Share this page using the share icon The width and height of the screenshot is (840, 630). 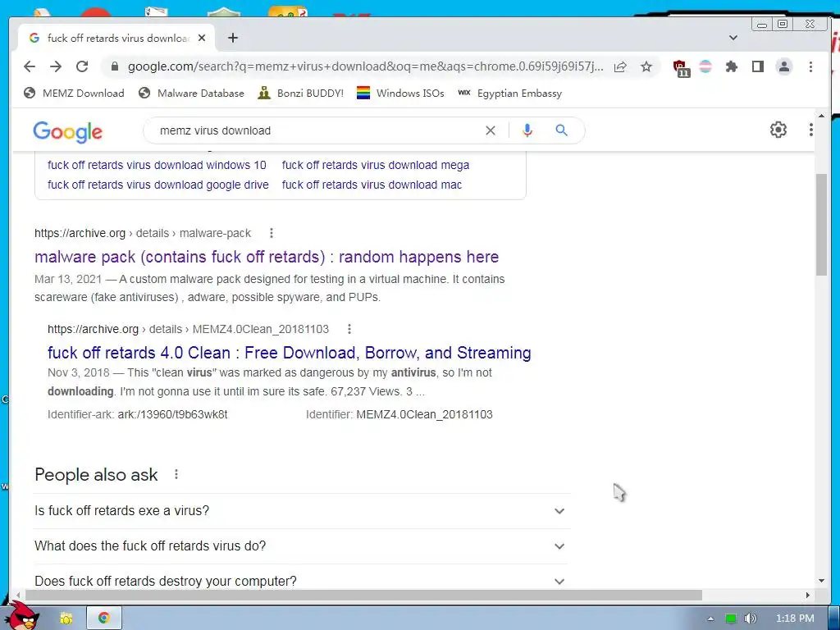pos(620,66)
